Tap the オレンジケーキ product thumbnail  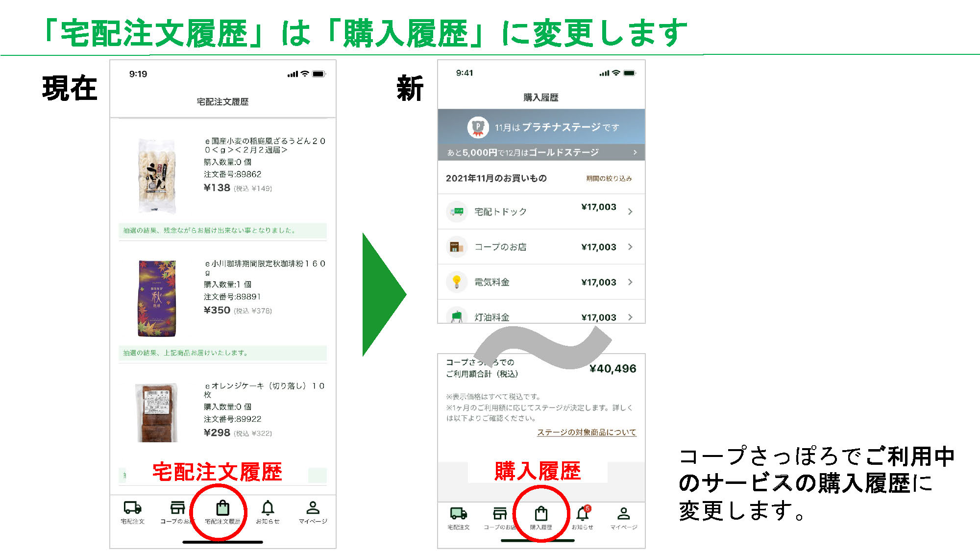tap(156, 412)
